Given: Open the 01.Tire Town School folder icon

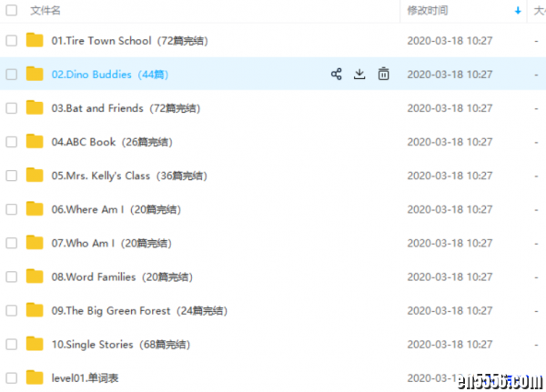Looking at the screenshot, I should (x=35, y=40).
